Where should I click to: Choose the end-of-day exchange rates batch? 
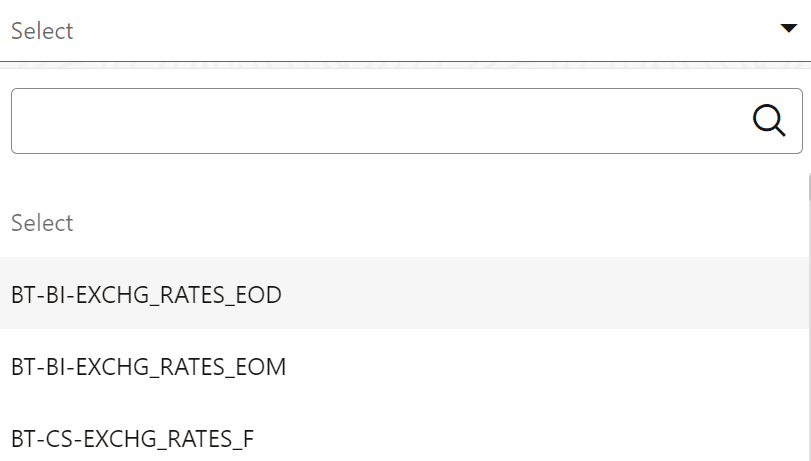(x=404, y=293)
